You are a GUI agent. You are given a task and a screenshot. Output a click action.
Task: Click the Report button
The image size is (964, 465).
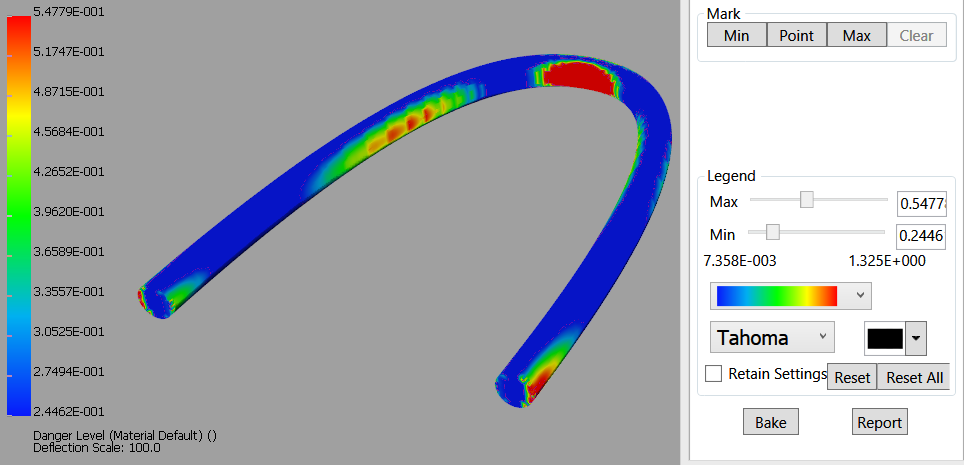(x=880, y=423)
